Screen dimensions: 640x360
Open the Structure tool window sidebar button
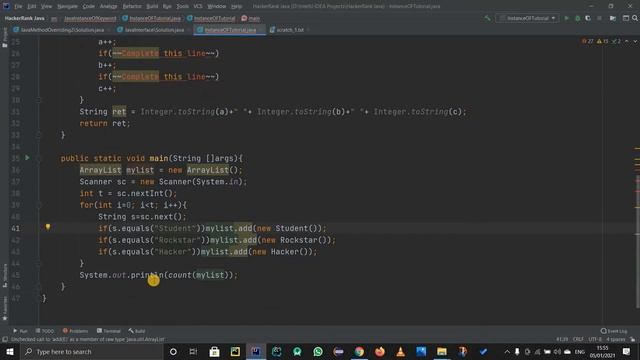point(4,276)
